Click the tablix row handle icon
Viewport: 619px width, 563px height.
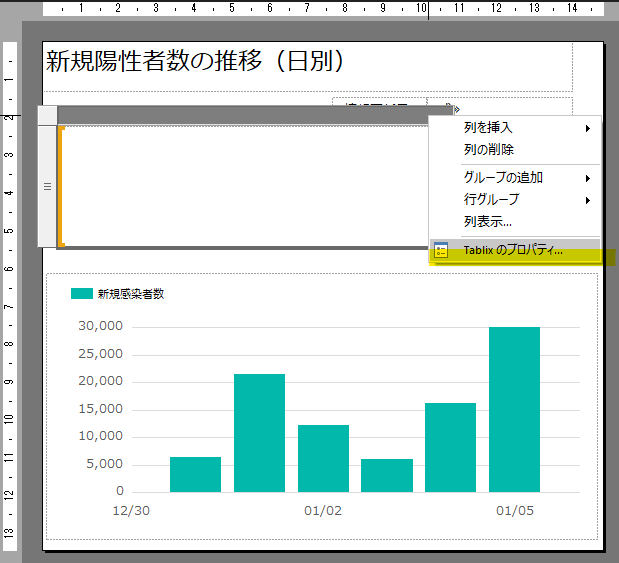click(47, 186)
